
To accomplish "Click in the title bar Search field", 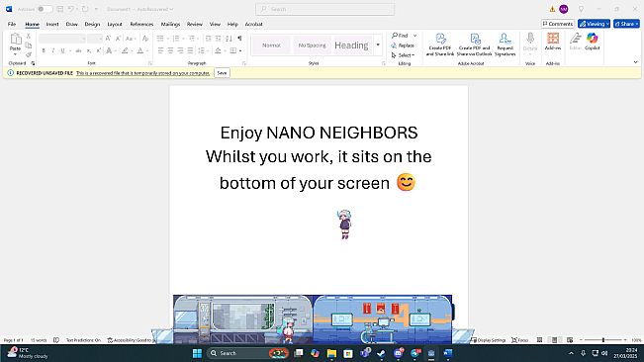I will (324, 9).
